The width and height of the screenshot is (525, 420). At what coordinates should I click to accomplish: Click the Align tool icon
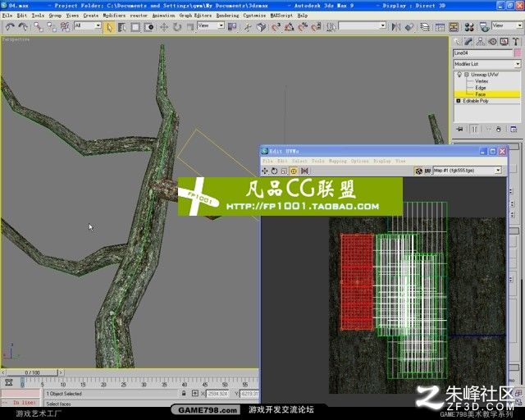409,27
